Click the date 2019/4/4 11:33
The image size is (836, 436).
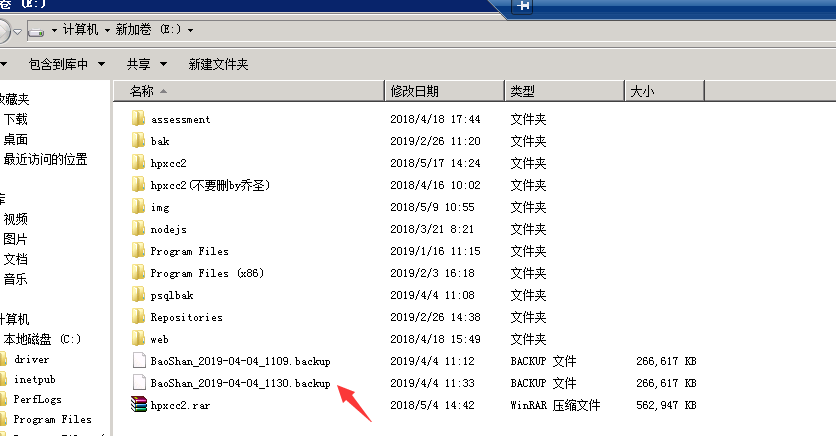coord(432,383)
